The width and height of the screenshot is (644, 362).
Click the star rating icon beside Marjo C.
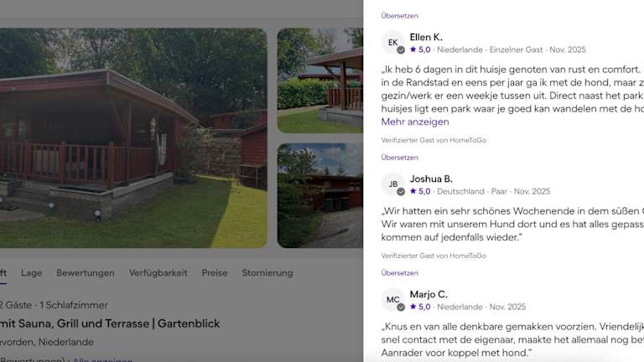[413, 307]
